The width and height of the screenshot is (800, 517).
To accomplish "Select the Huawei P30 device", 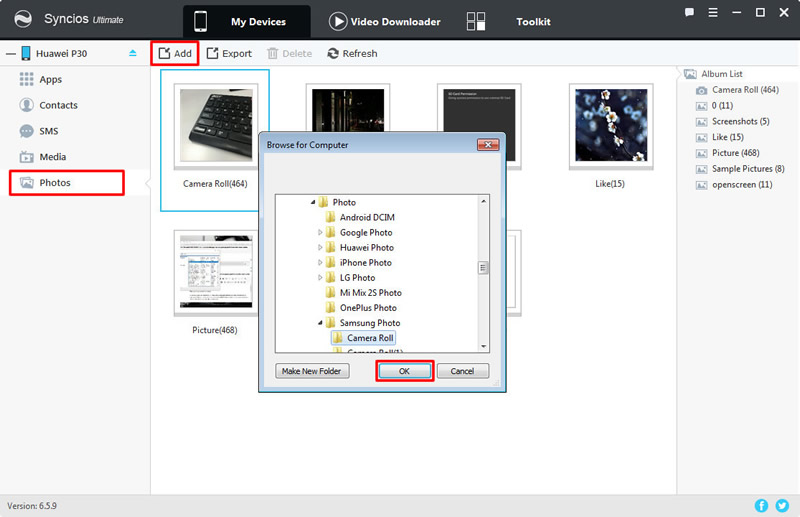I will [x=61, y=53].
